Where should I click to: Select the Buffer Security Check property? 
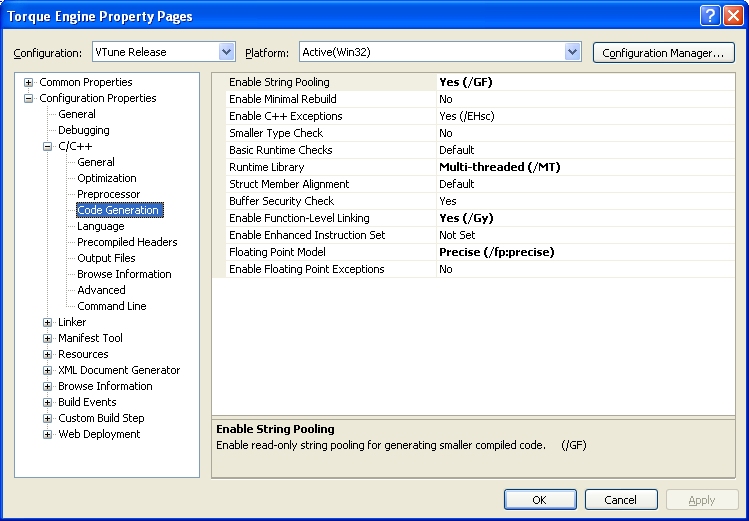pyautogui.click(x=282, y=201)
